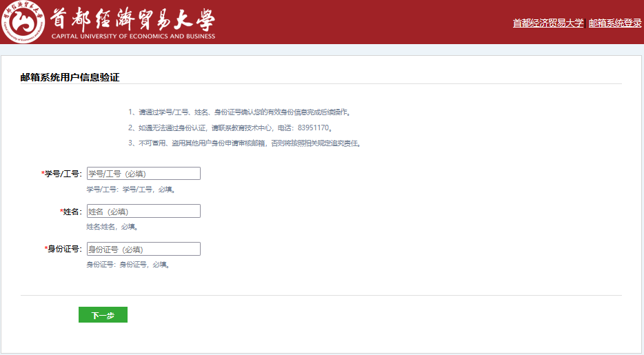Viewport: 644px width, 355px height.
Task: Focus the 身份证号 input field
Action: coord(143,249)
